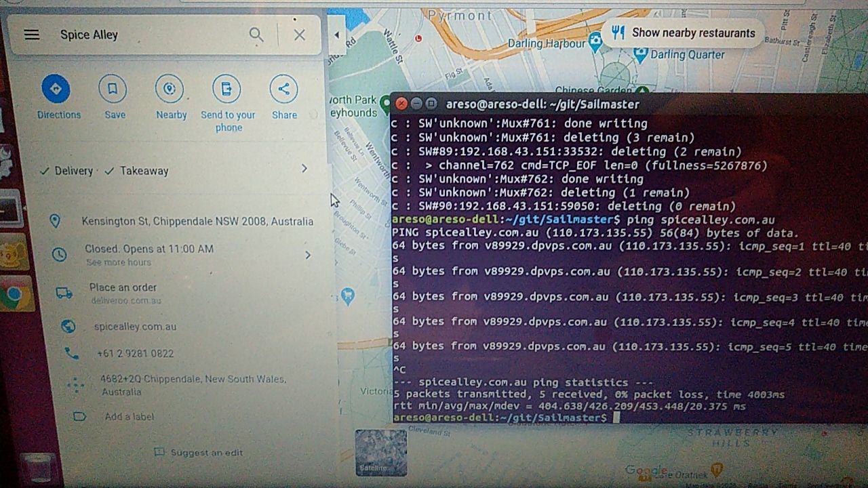Maximize the terminal window

pyautogui.click(x=430, y=104)
